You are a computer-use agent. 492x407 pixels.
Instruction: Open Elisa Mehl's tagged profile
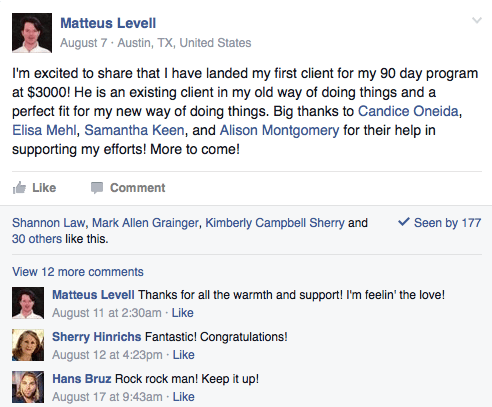tap(44, 130)
